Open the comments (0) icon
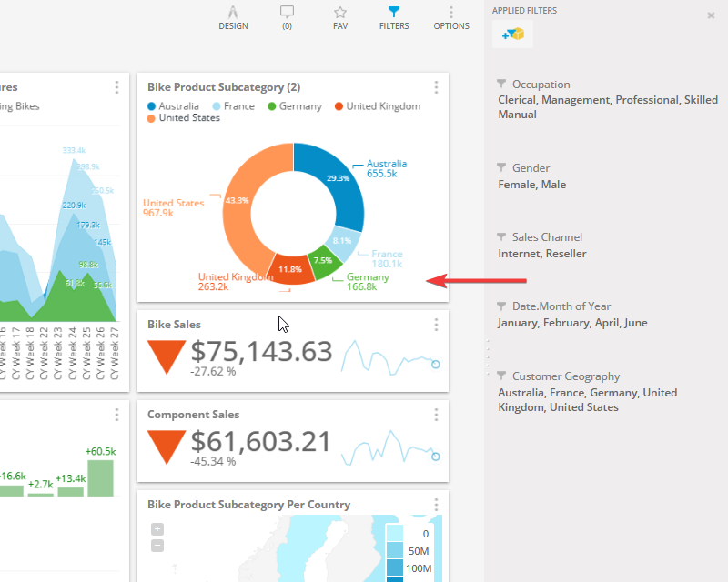This screenshot has height=582, width=728. pyautogui.click(x=287, y=13)
